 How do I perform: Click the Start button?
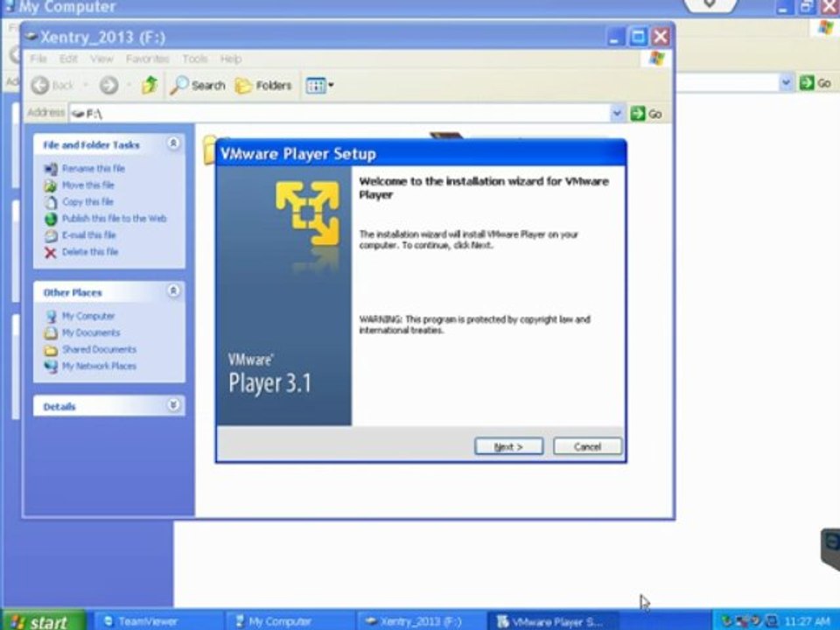point(43,621)
